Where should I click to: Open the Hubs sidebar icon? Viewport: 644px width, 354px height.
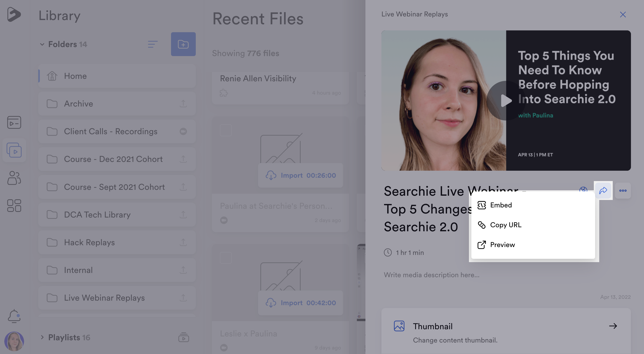14,122
